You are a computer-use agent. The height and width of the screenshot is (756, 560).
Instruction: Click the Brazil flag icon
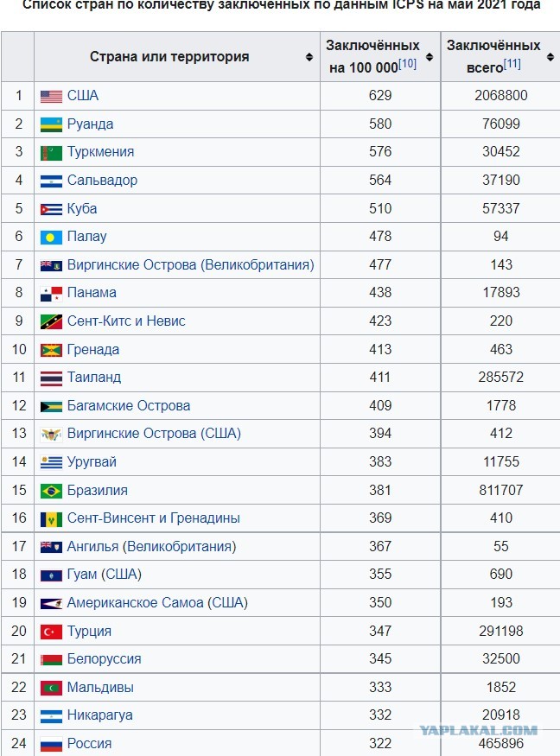pyautogui.click(x=51, y=491)
